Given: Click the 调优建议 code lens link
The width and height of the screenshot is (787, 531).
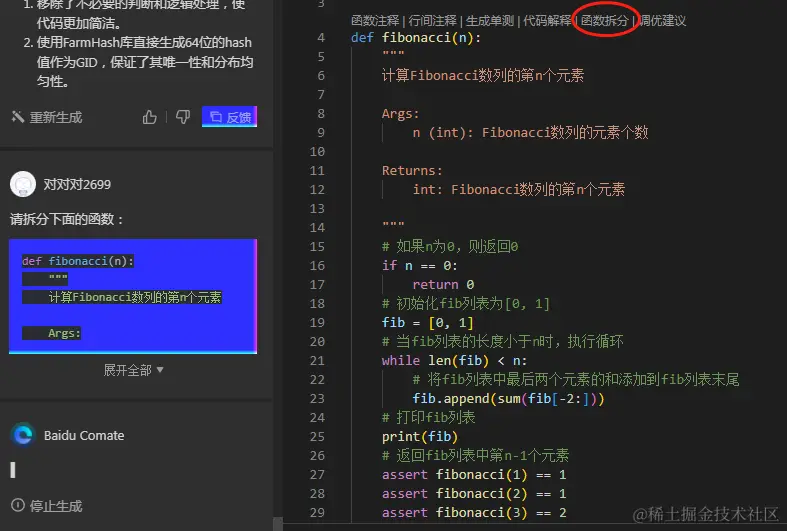Looking at the screenshot, I should tap(663, 21).
